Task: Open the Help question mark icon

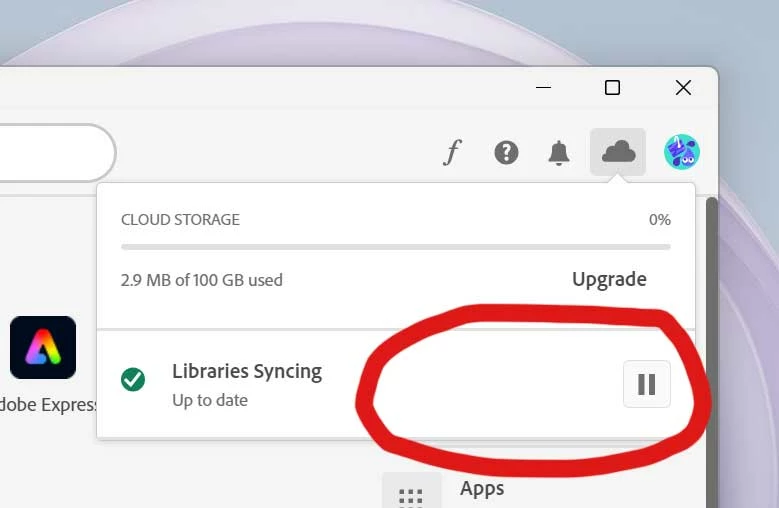Action: 506,152
